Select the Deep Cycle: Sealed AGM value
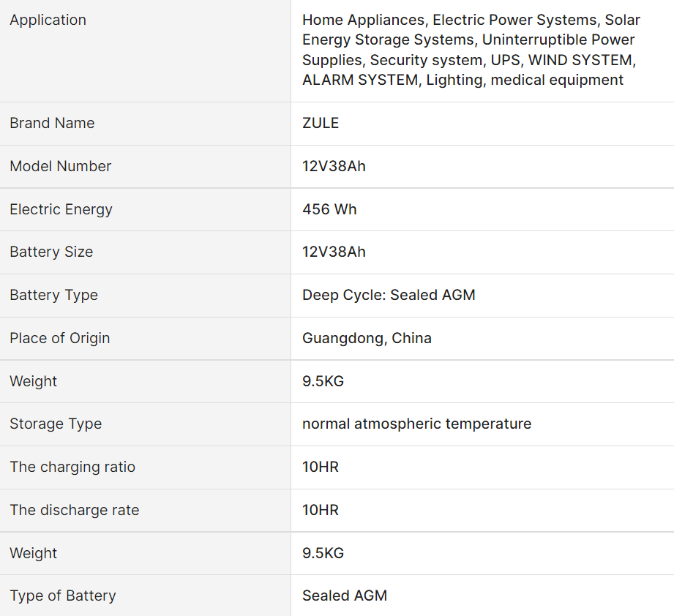Image resolution: width=674 pixels, height=616 pixels. coord(389,295)
